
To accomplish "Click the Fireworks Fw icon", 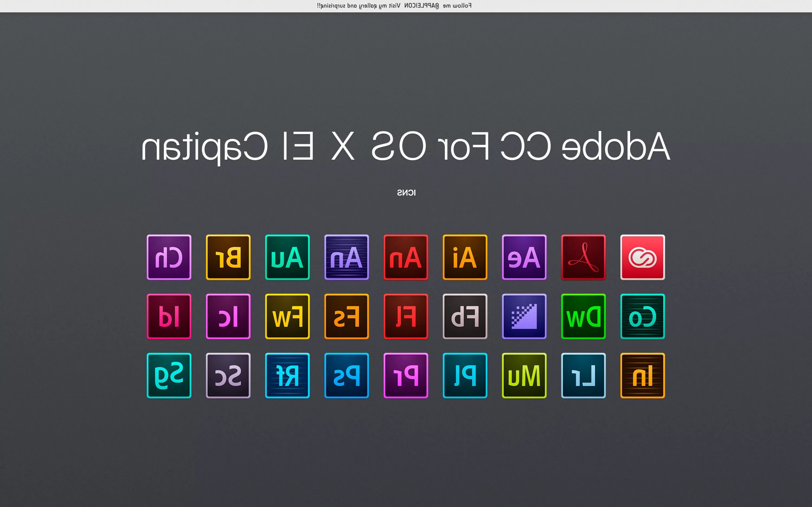I will pyautogui.click(x=287, y=316).
